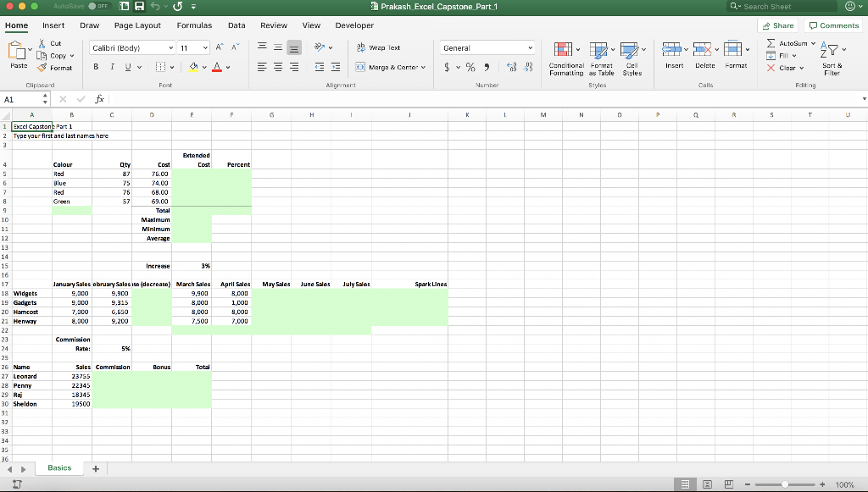
Task: Expand the Paste options dropdown arrow
Action: coord(30,50)
